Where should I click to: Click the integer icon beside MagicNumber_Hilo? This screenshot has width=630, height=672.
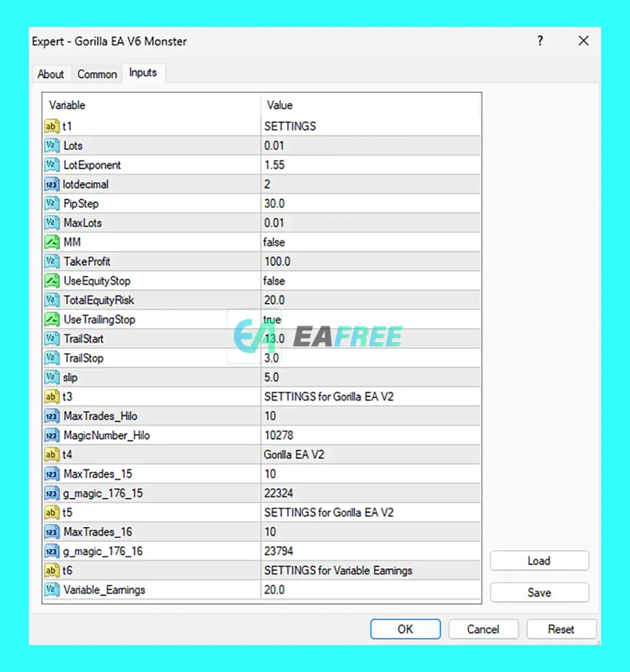point(51,436)
